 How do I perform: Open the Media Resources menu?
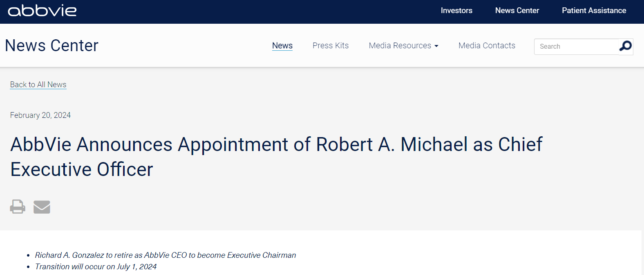[400, 46]
